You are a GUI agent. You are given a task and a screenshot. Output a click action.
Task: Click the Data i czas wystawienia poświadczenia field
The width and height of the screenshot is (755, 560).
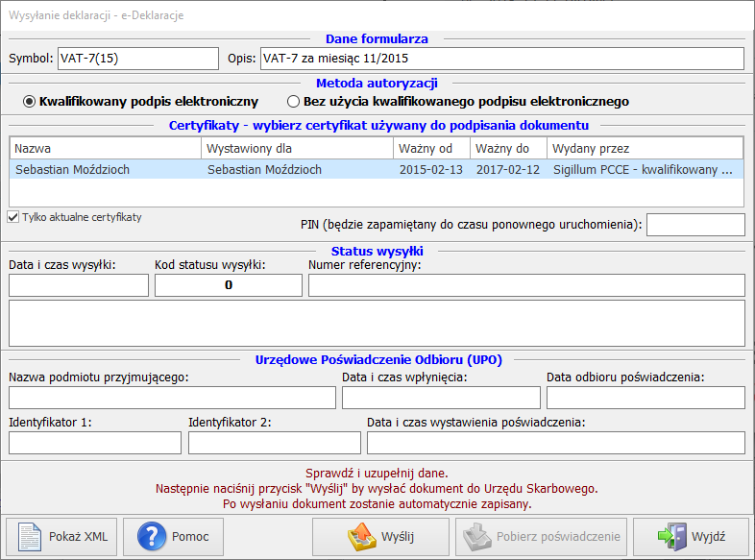pyautogui.click(x=555, y=443)
